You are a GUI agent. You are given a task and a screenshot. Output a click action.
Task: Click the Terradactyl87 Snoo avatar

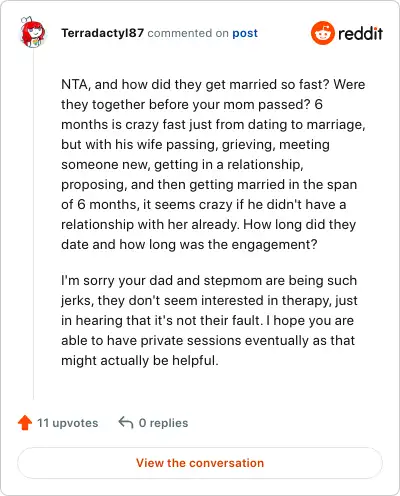click(32, 32)
